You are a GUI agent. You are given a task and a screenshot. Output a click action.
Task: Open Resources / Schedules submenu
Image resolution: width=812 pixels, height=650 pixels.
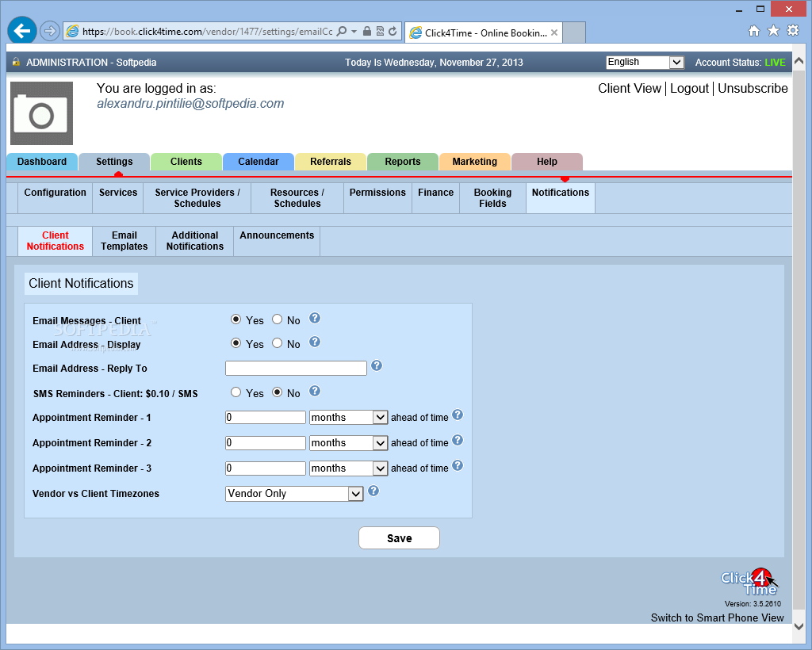pyautogui.click(x=297, y=197)
